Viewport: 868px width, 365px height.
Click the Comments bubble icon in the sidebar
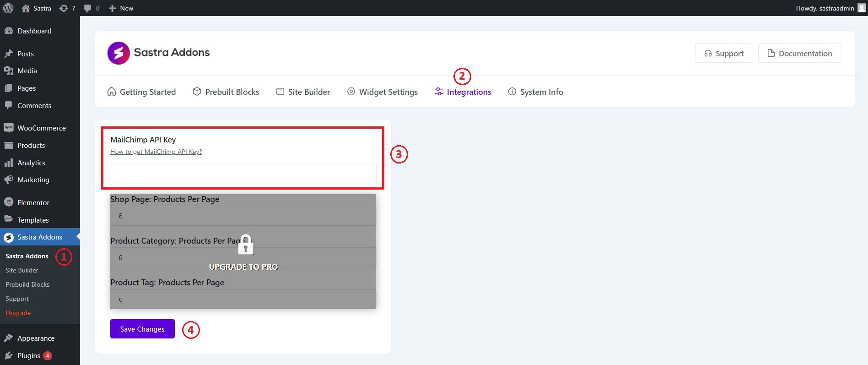pos(8,105)
